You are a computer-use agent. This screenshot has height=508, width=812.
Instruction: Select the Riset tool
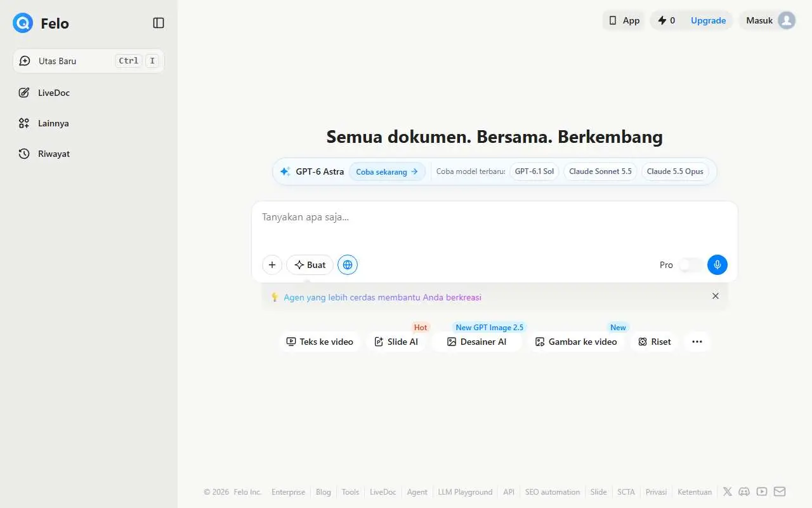[x=655, y=342]
